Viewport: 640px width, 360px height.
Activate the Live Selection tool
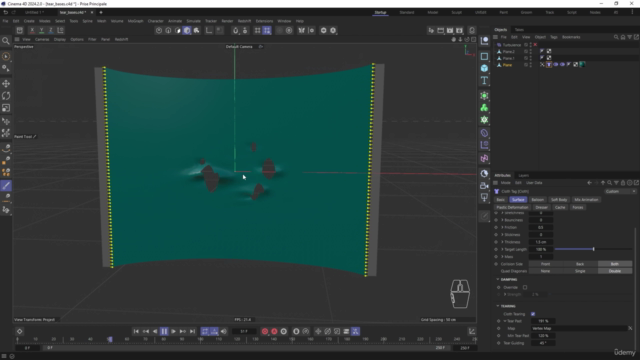click(x=6, y=56)
